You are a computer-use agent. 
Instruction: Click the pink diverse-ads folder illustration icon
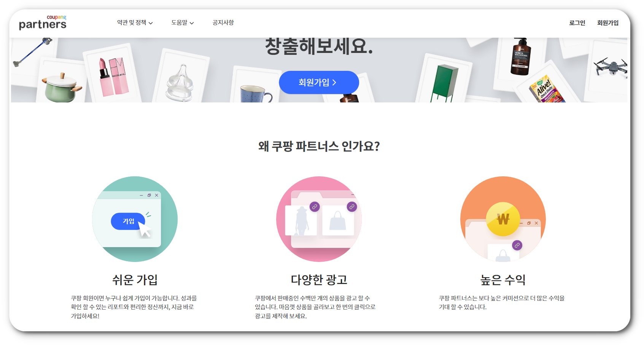point(319,219)
